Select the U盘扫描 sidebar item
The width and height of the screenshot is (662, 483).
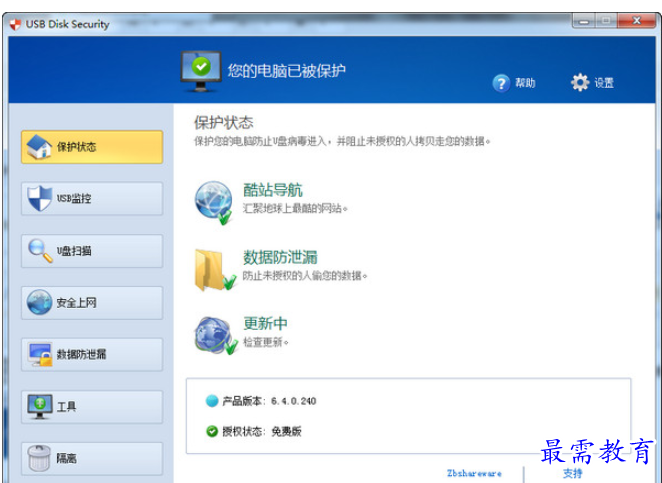(92, 251)
